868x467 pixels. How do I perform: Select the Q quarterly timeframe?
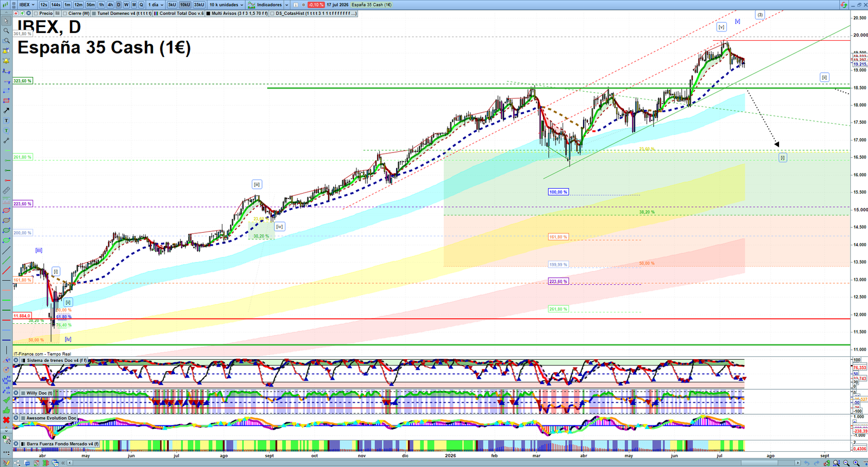141,5
